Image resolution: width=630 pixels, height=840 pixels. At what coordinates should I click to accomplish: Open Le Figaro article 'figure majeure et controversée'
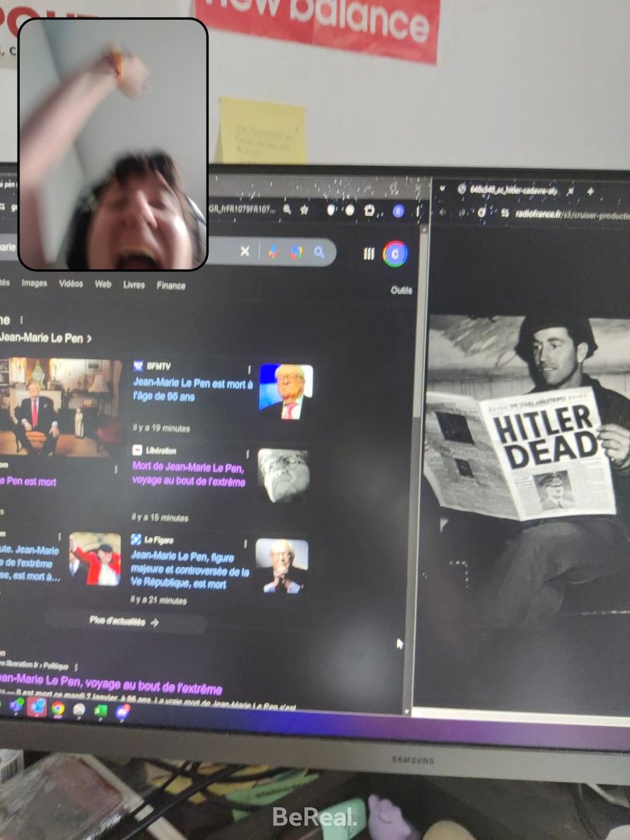(x=190, y=570)
